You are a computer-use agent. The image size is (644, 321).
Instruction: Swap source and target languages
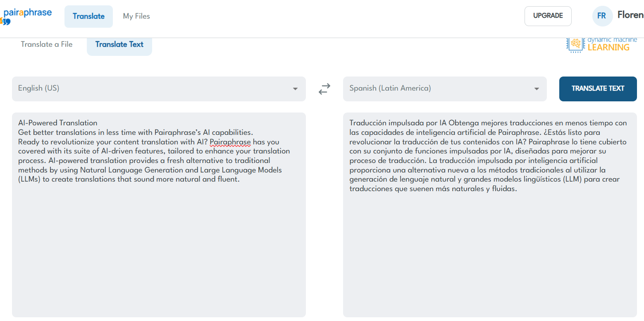pos(324,89)
